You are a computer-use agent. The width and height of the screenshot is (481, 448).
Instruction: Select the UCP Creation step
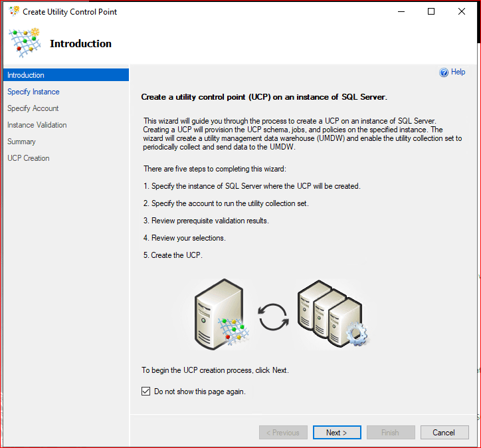[29, 158]
